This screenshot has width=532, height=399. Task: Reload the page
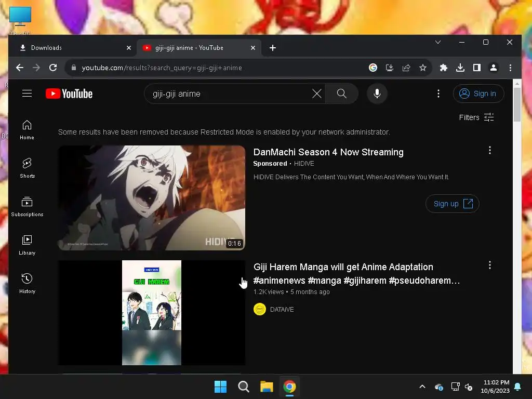(x=53, y=68)
